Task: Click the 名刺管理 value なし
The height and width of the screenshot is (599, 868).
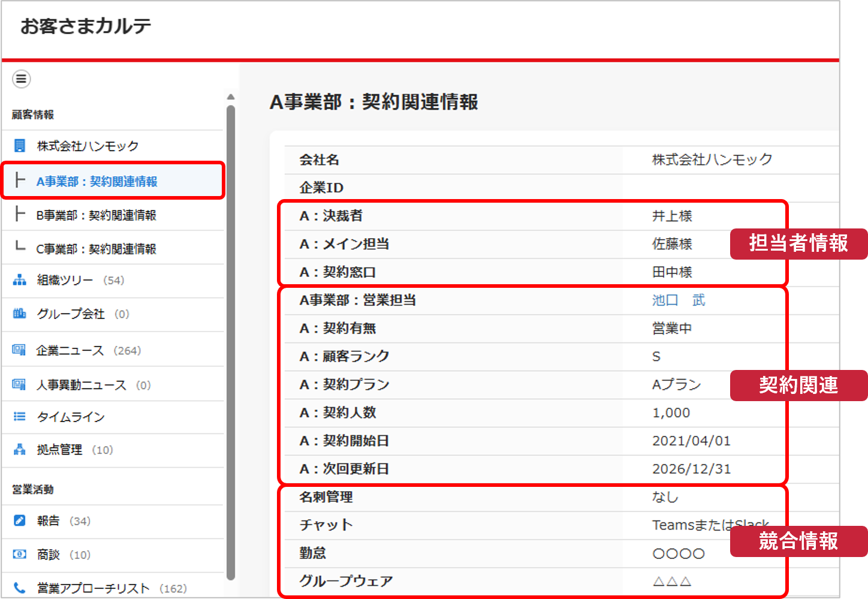Action: 665,497
